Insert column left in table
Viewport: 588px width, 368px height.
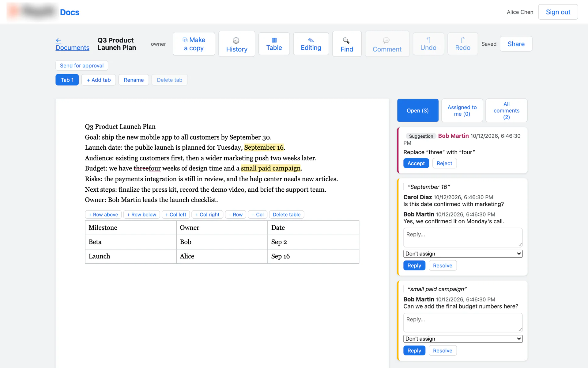pos(176,214)
